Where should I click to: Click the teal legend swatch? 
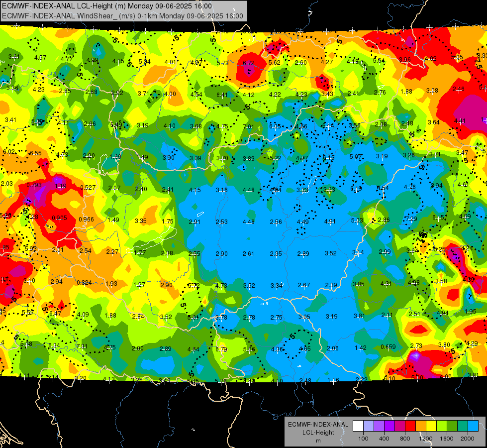click(x=463, y=426)
